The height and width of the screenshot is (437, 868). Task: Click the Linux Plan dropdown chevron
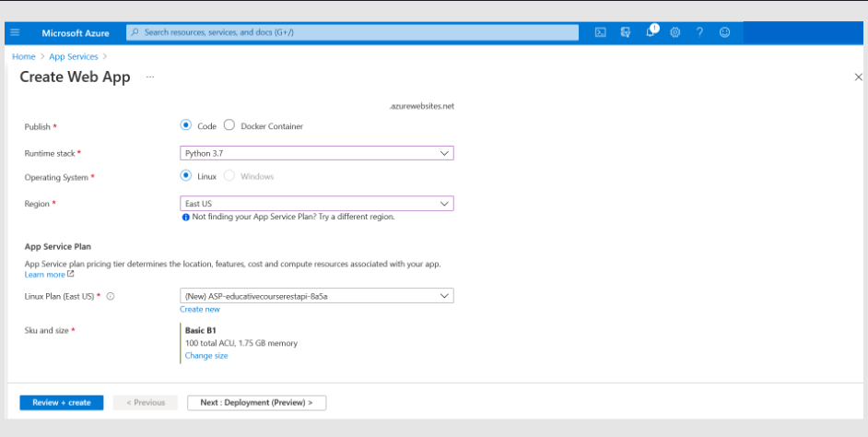coord(444,296)
